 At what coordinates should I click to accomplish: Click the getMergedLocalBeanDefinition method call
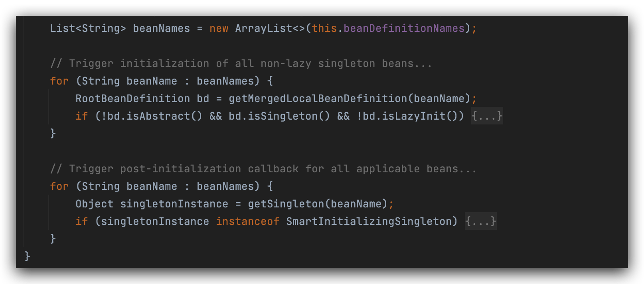click(x=318, y=99)
